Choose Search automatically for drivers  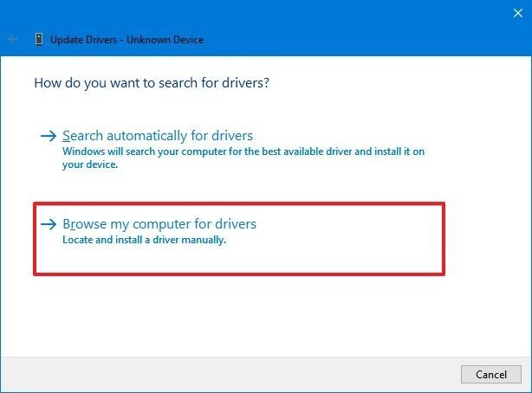[x=158, y=136]
